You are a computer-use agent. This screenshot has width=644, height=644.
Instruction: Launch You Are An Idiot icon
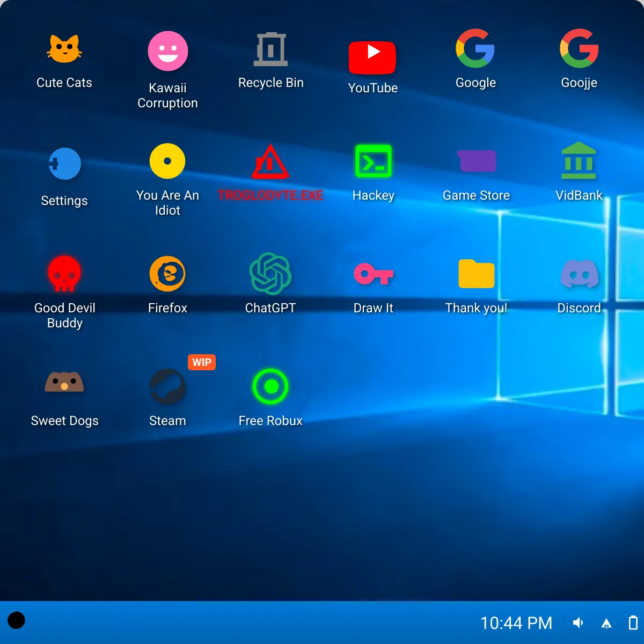tap(167, 161)
